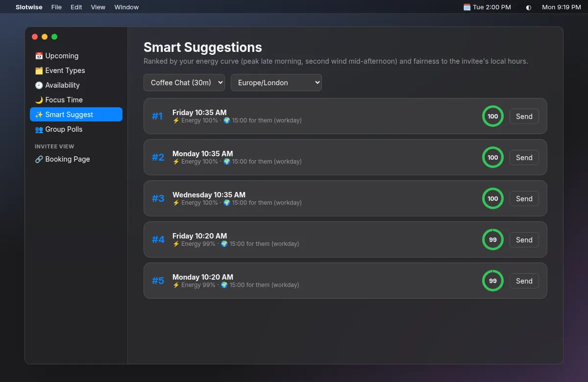Viewport: 588px width, 382px height.
Task: Go to Availability section
Action: pos(76,85)
